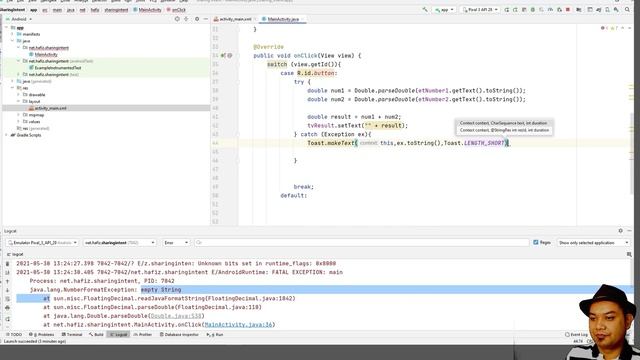Click the Select Opened File target icon

coord(177,19)
